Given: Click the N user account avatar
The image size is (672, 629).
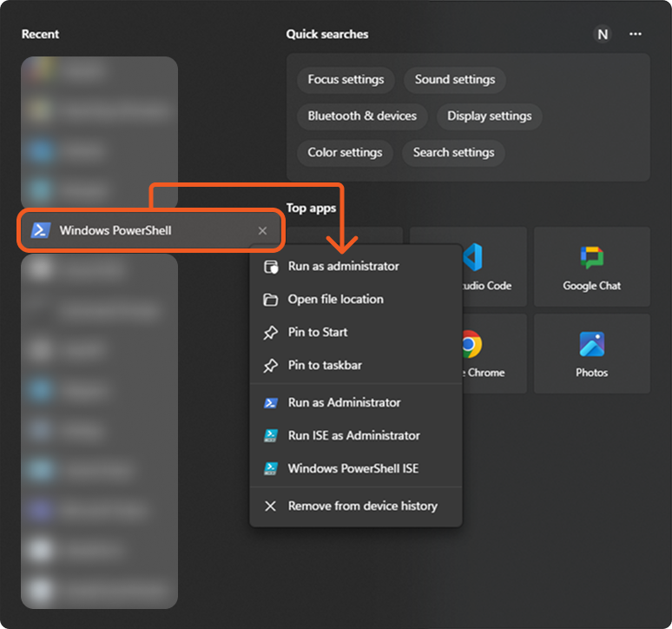Looking at the screenshot, I should (x=603, y=34).
